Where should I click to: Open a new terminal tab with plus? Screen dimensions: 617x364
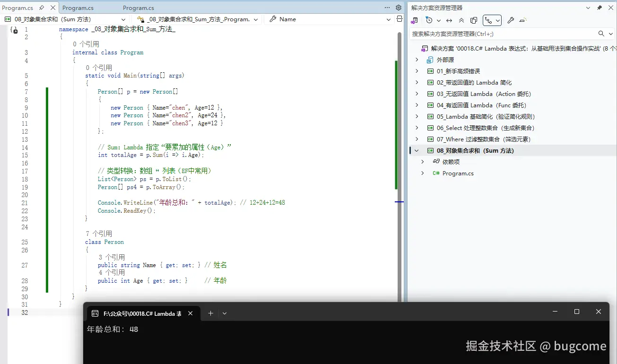[211, 313]
